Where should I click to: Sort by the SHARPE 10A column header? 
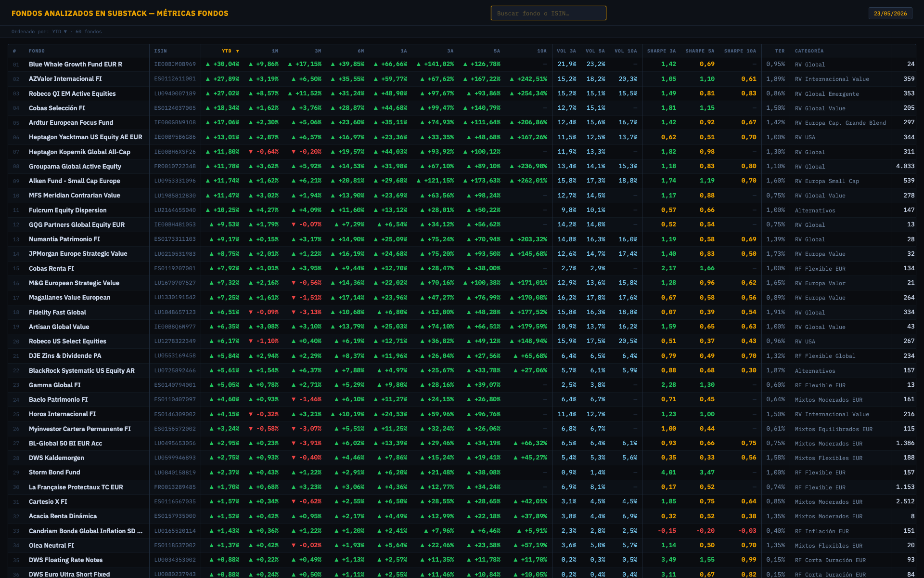tap(740, 51)
